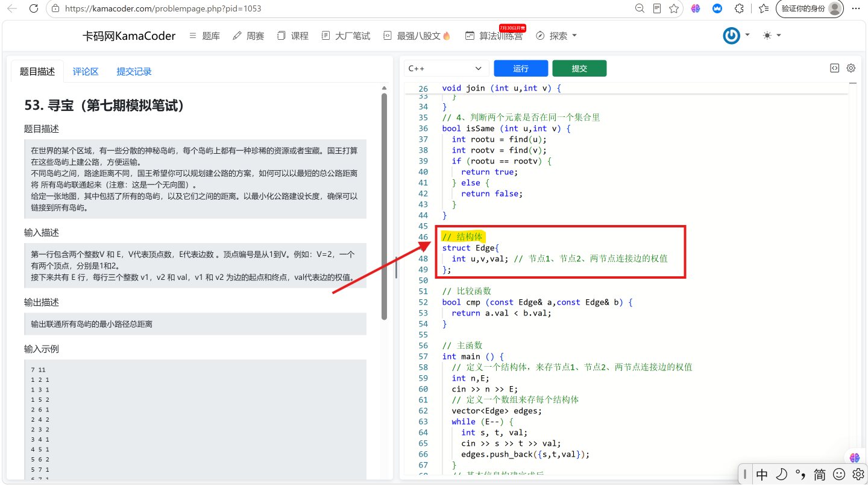Image resolution: width=868 pixels, height=485 pixels.
Task: Switch to the 提交记录 tab
Action: [134, 71]
